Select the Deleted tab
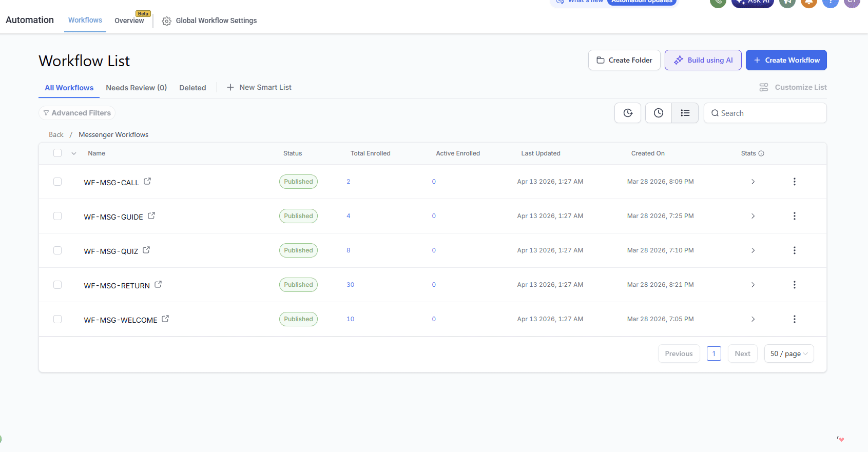 192,88
